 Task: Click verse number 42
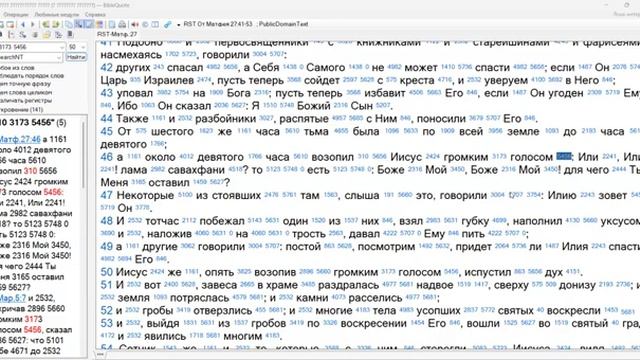tap(106, 67)
